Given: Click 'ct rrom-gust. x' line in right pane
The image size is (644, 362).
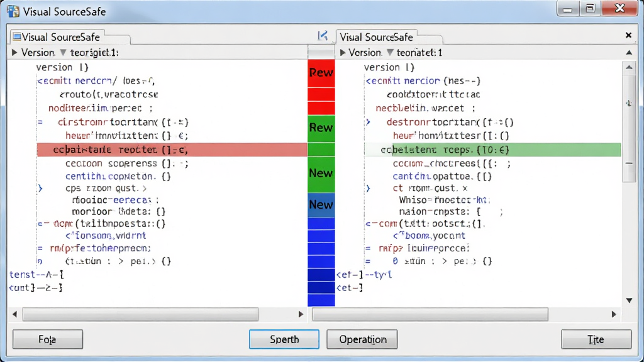Looking at the screenshot, I should point(430,189).
